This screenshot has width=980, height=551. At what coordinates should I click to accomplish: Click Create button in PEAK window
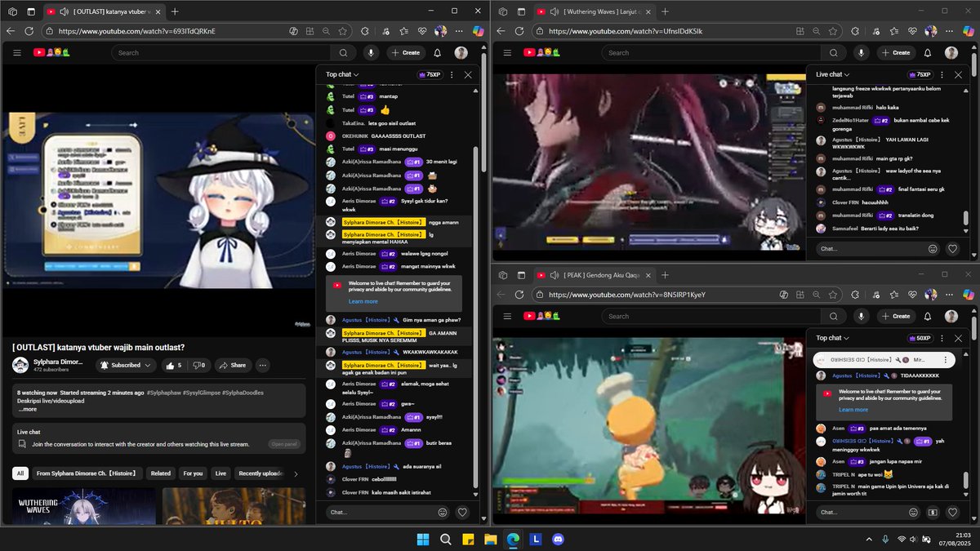(896, 316)
